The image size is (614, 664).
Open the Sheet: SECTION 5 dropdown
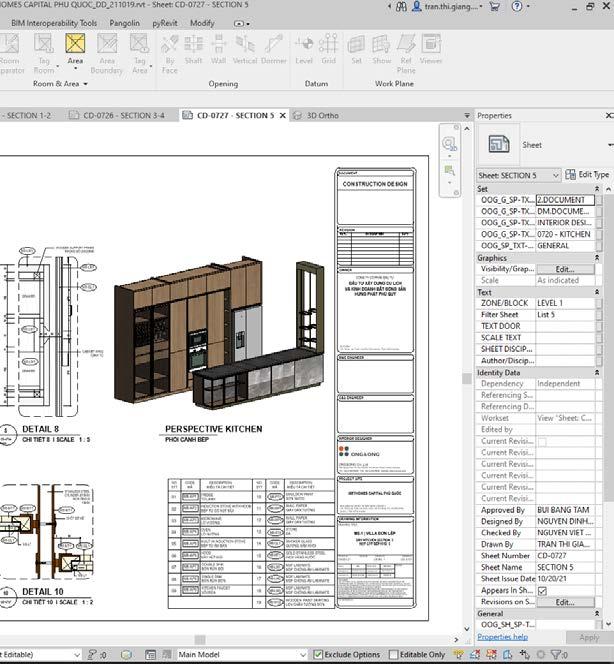coord(556,175)
